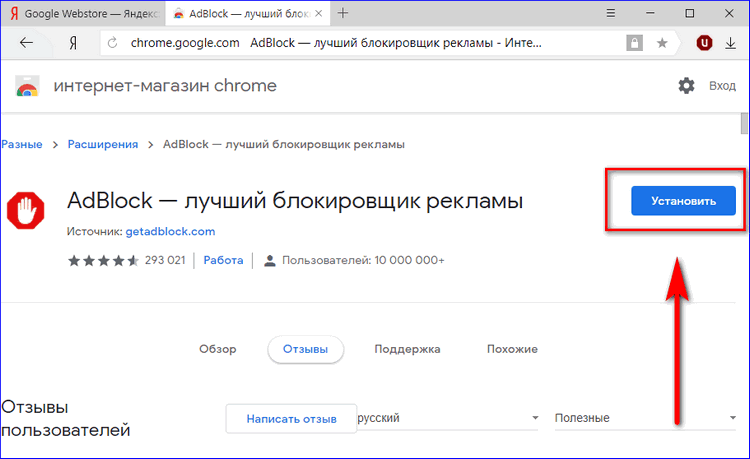Screen dimensions: 750x459
Task: Expand the русский language dropdown
Action: (x=448, y=418)
